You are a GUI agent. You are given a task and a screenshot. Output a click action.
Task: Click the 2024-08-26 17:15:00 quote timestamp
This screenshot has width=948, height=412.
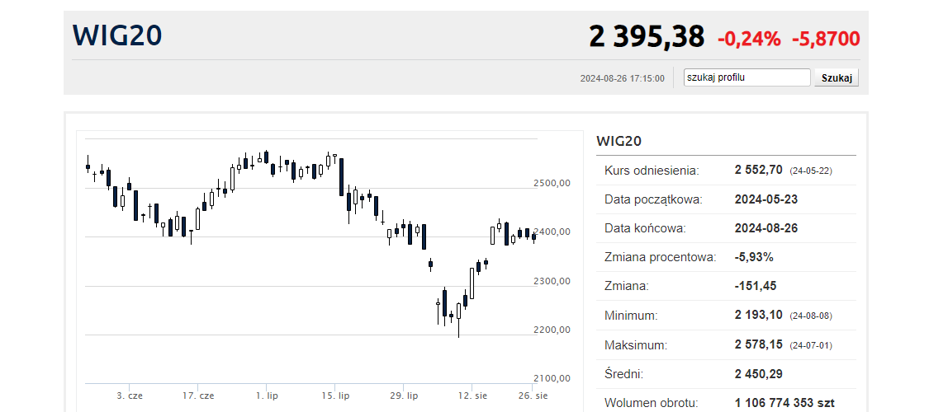click(x=622, y=78)
